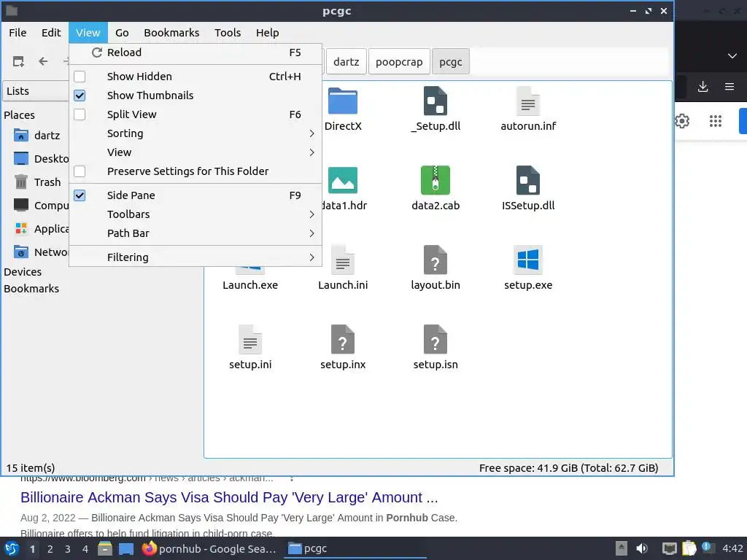Select the Launch.ini file icon
Image resolution: width=747 pixels, height=560 pixels.
[343, 260]
